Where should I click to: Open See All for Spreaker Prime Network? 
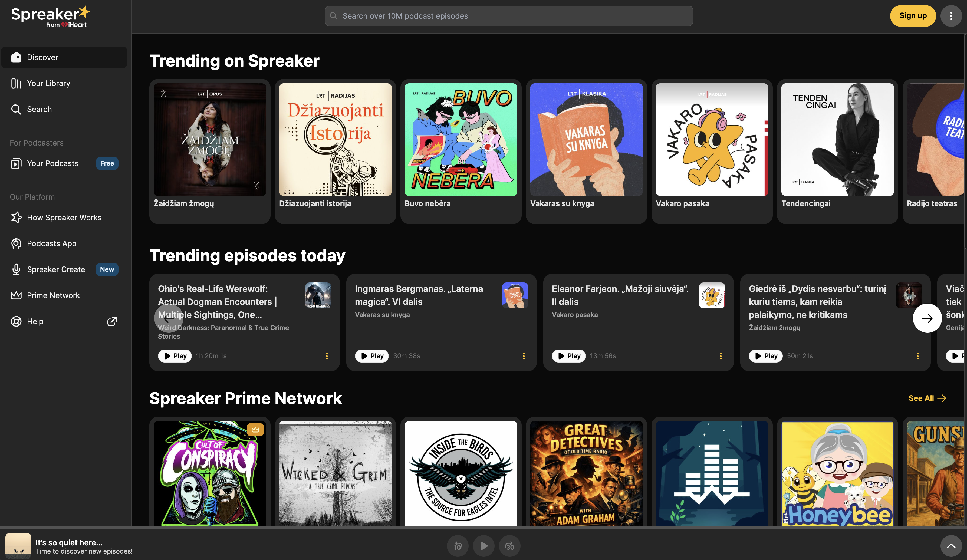point(927,398)
